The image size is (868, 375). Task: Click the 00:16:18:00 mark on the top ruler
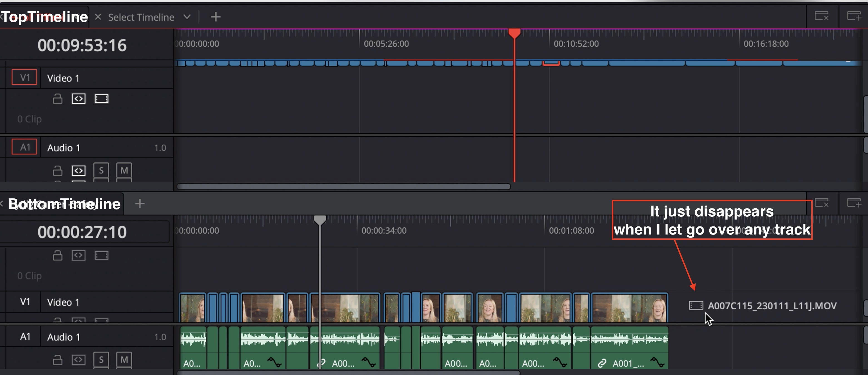point(766,44)
